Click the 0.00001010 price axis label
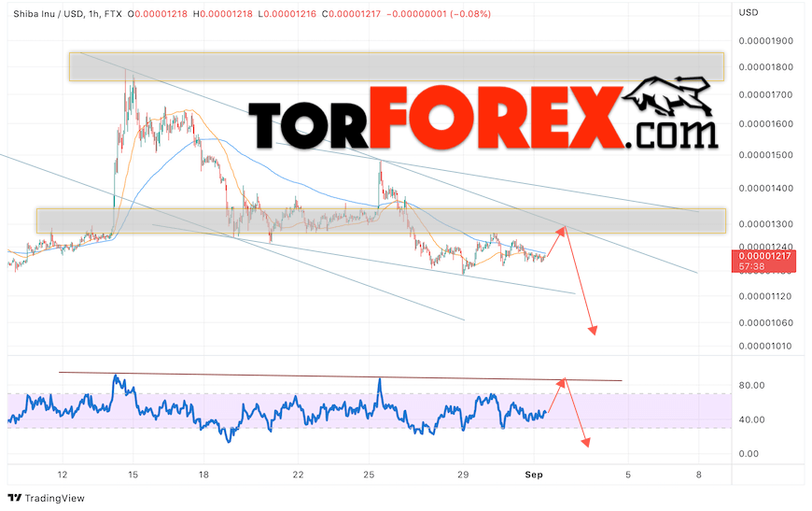The width and height of the screenshot is (812, 511). 765,347
